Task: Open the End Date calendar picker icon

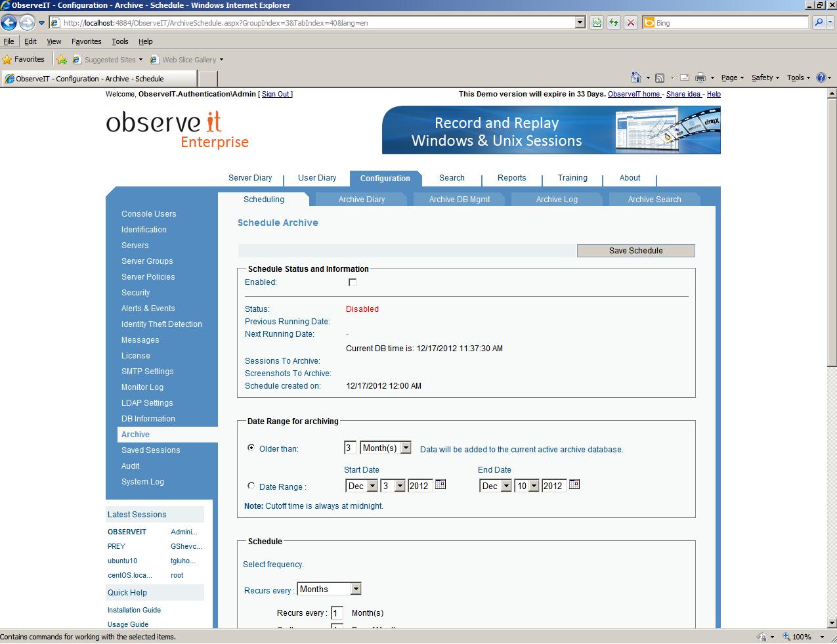Action: click(574, 484)
